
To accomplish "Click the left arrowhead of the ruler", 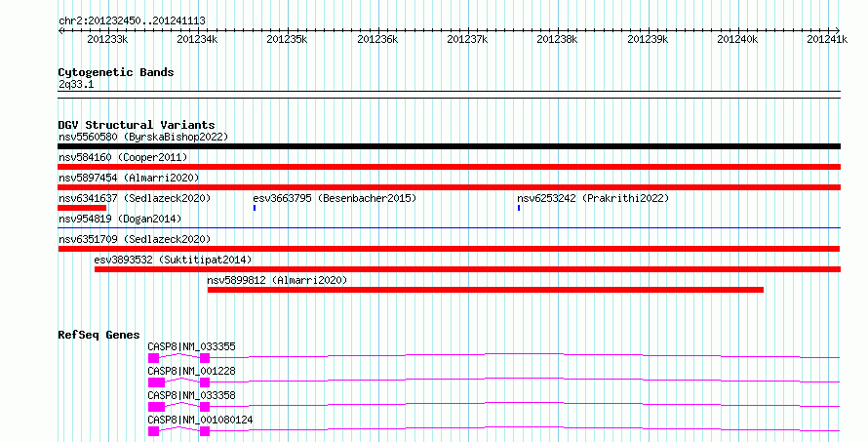I will (60, 31).
